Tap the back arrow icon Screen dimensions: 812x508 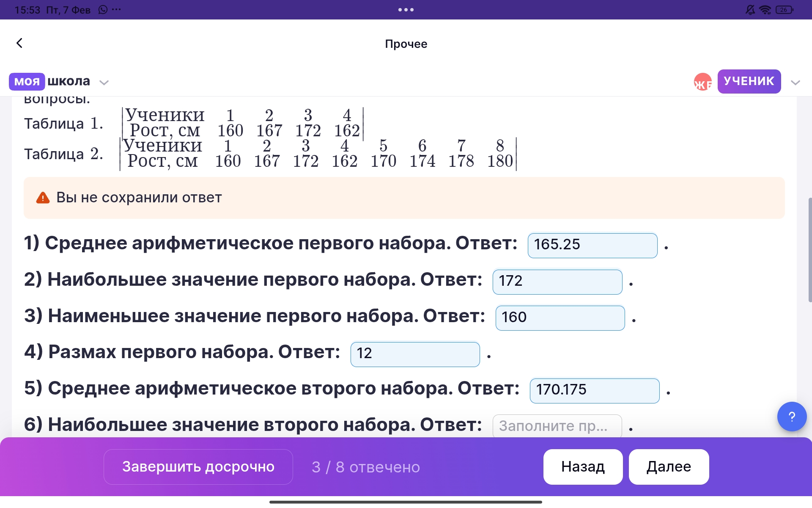[x=19, y=43]
